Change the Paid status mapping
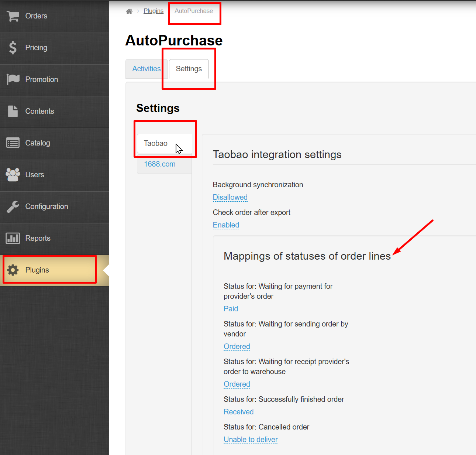Image resolution: width=476 pixels, height=455 pixels. [231, 309]
